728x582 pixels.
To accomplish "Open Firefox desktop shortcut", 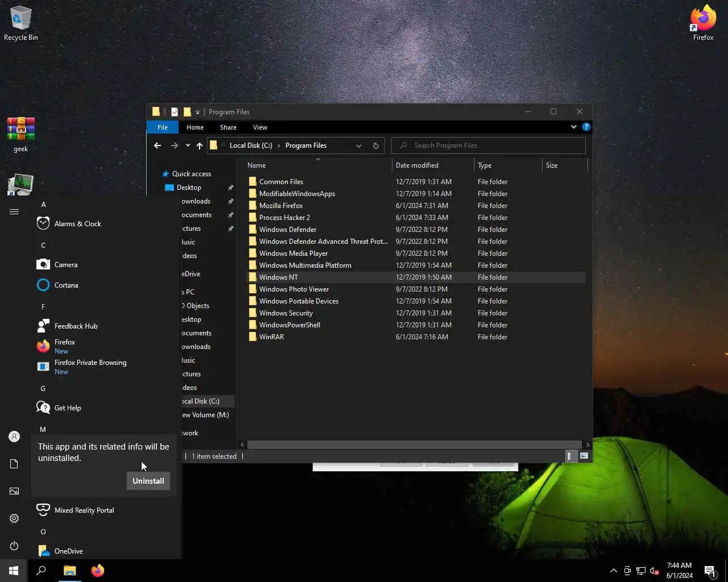I will (x=703, y=24).
